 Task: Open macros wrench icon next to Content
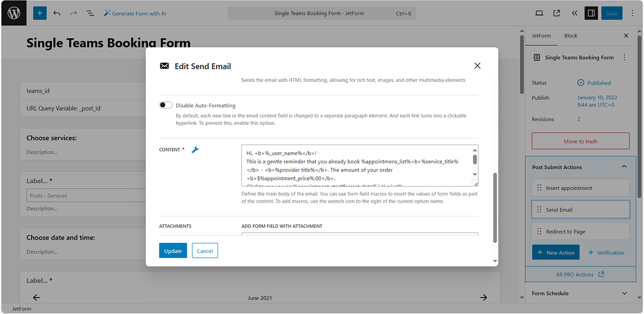(x=195, y=149)
